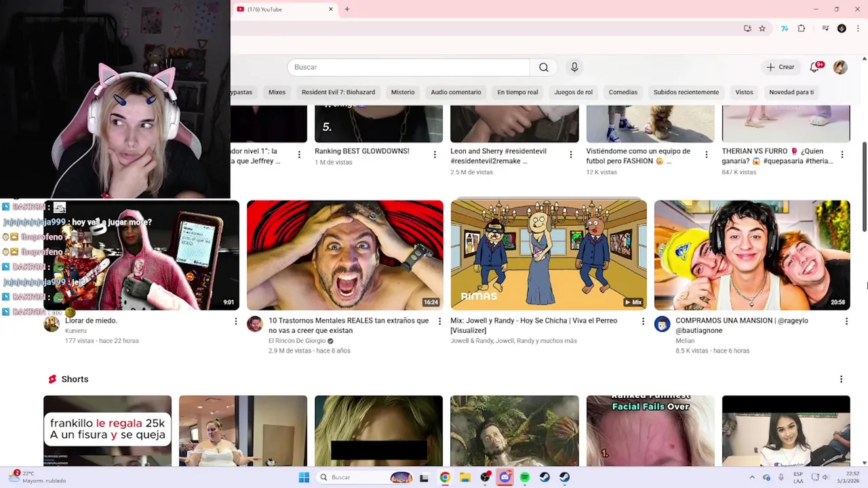Open the Chrome profile avatar
Viewport: 868px width, 488px height.
point(842,28)
